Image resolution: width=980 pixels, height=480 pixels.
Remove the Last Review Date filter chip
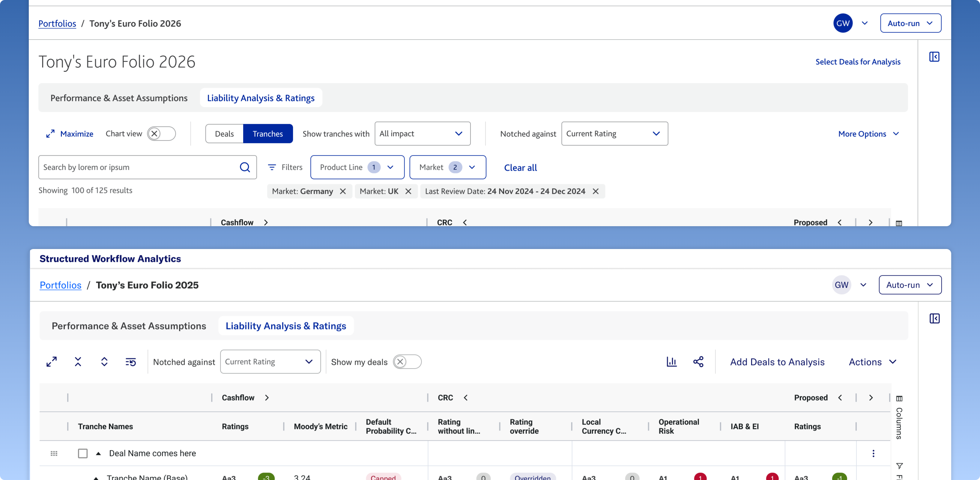(595, 191)
